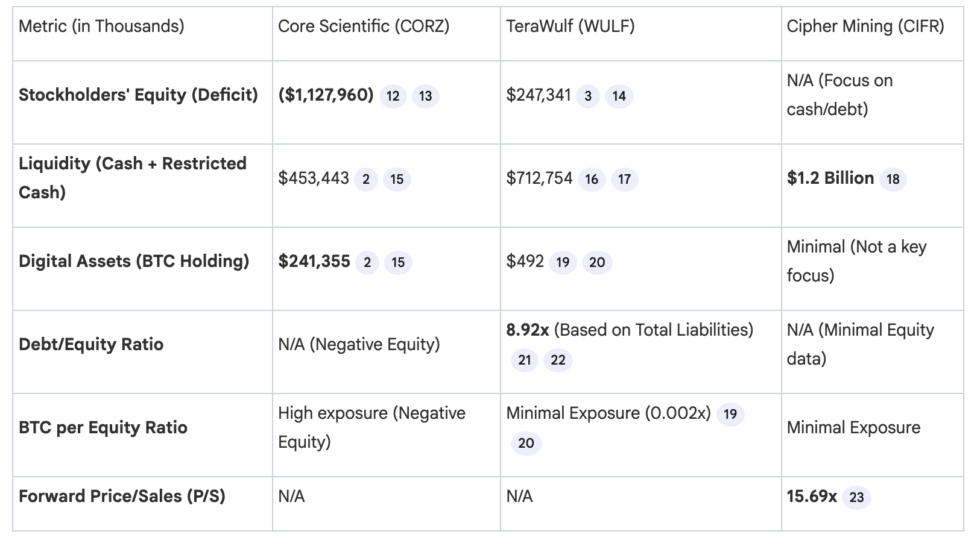Select the BTC per Equity Ratio row label

coord(103,427)
